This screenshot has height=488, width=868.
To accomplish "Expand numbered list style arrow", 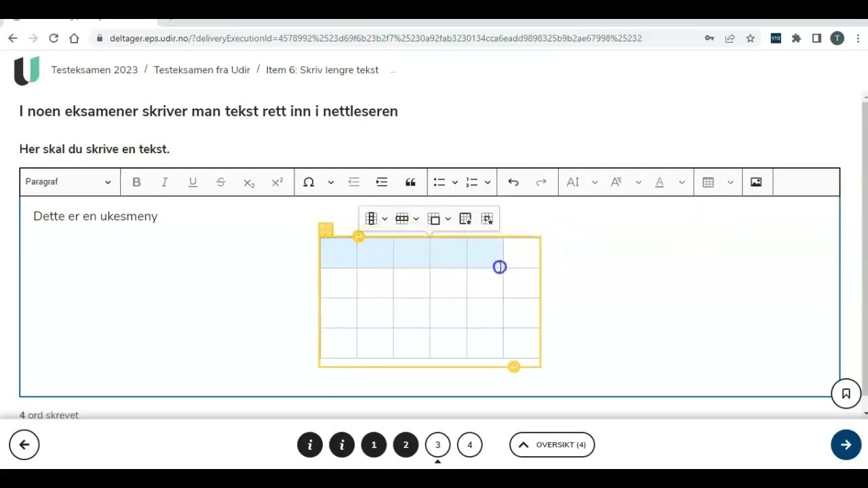I will click(488, 182).
